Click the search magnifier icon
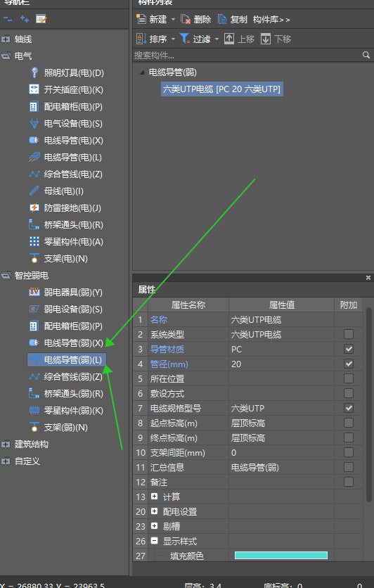 click(366, 55)
